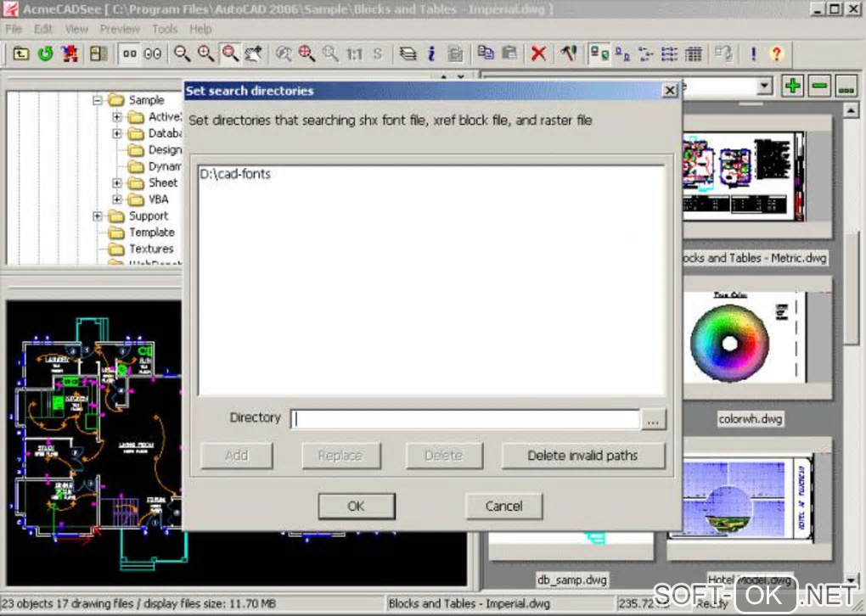Switch to table grid view icon
Image resolution: width=866 pixels, height=616 pixels.
point(693,53)
